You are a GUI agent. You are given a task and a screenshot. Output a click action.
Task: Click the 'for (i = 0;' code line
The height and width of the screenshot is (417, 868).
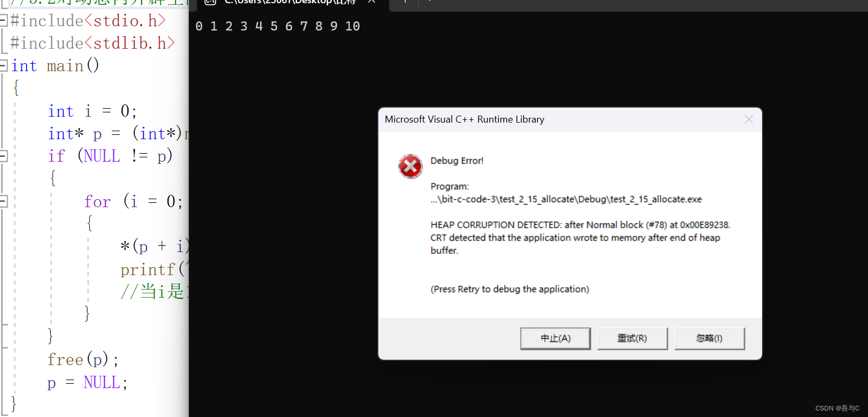coord(133,201)
